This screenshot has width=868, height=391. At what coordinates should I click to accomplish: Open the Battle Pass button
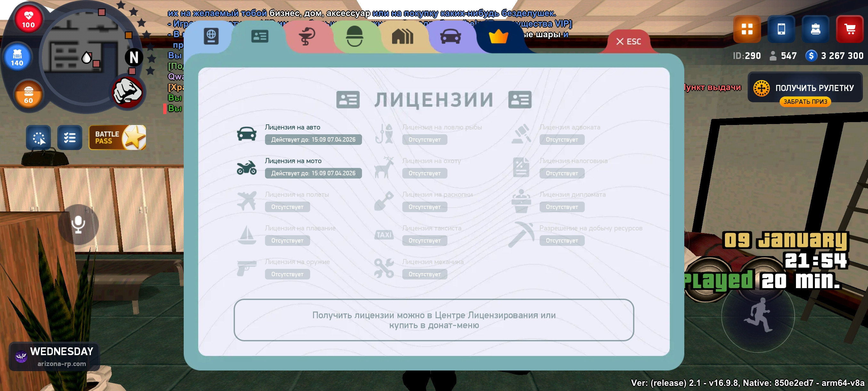point(117,137)
